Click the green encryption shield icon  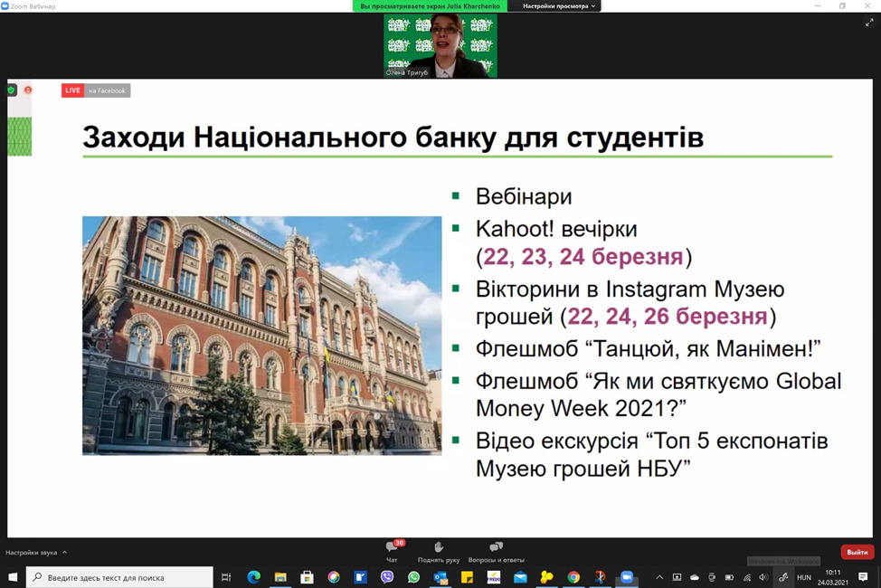click(x=11, y=90)
